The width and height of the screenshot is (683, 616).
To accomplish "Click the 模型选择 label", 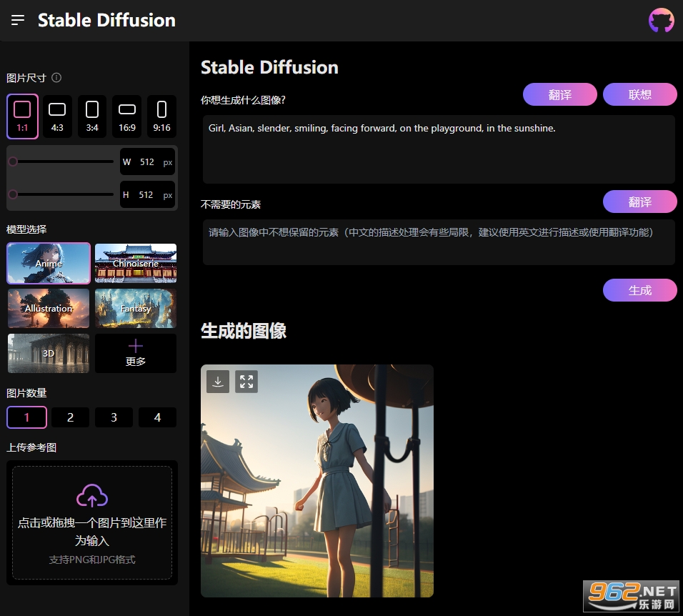I will (26, 229).
